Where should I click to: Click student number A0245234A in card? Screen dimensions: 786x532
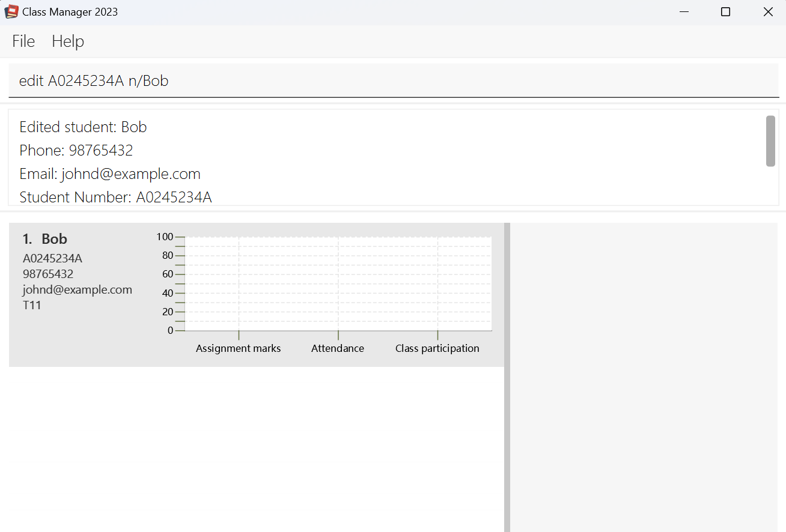point(52,259)
